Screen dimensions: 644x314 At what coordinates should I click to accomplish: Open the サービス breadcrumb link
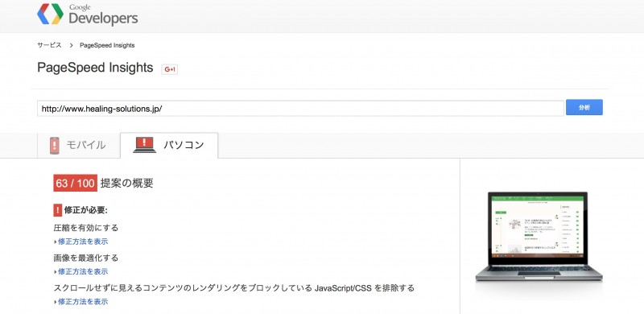coord(49,45)
